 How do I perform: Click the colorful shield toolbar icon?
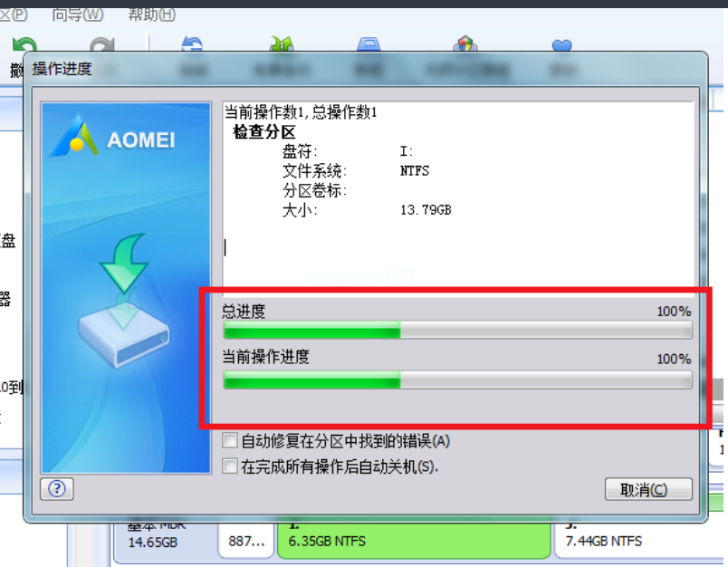(x=465, y=44)
